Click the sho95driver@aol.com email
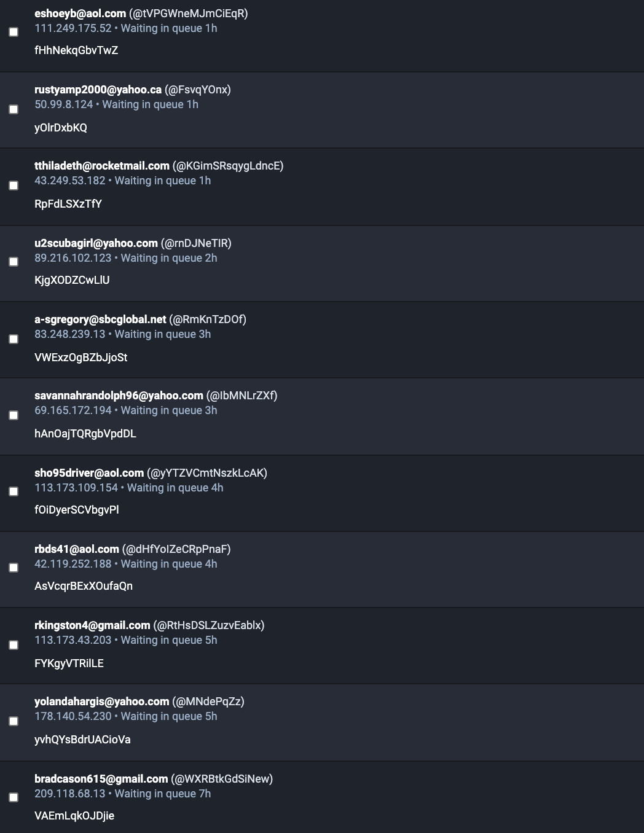The width and height of the screenshot is (644, 833). coord(89,473)
